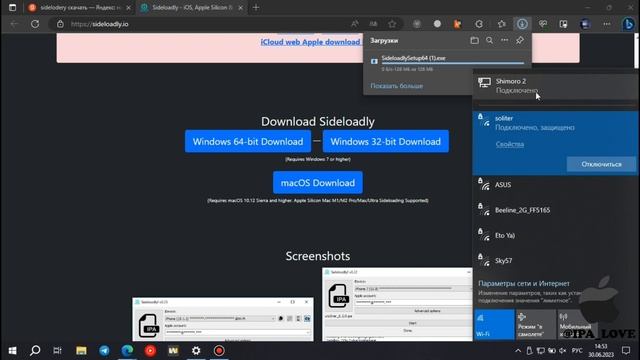The height and width of the screenshot is (360, 640).
Task: Open iCloud web Apple download link
Action: click(x=310, y=42)
